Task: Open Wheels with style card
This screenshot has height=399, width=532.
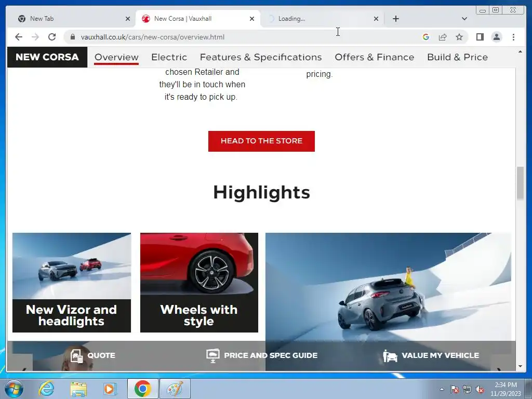Action: tap(199, 282)
